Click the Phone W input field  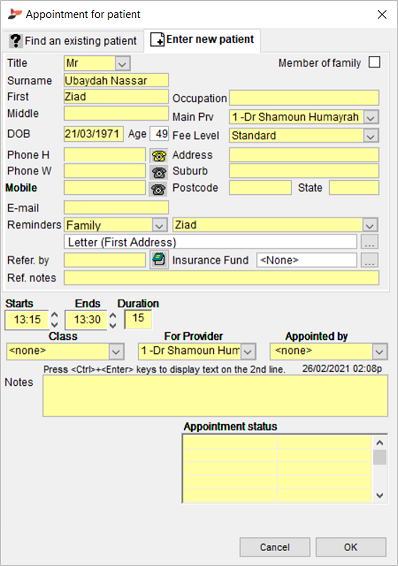[105, 171]
